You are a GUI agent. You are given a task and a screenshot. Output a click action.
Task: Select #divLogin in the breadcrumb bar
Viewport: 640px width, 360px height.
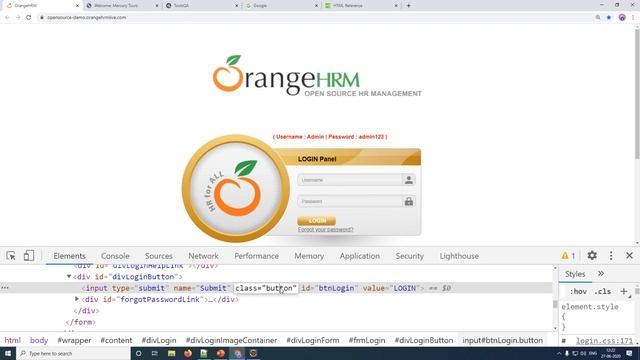pyautogui.click(x=159, y=340)
